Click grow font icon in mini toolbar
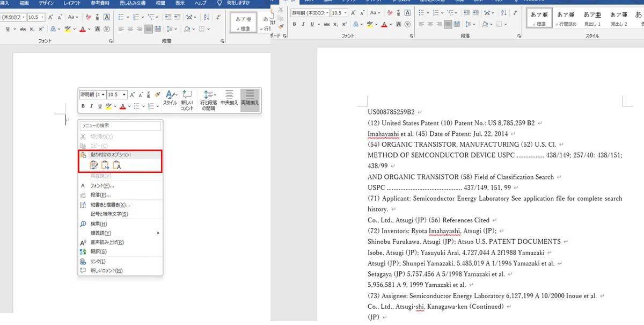644x325 pixels. coord(132,95)
